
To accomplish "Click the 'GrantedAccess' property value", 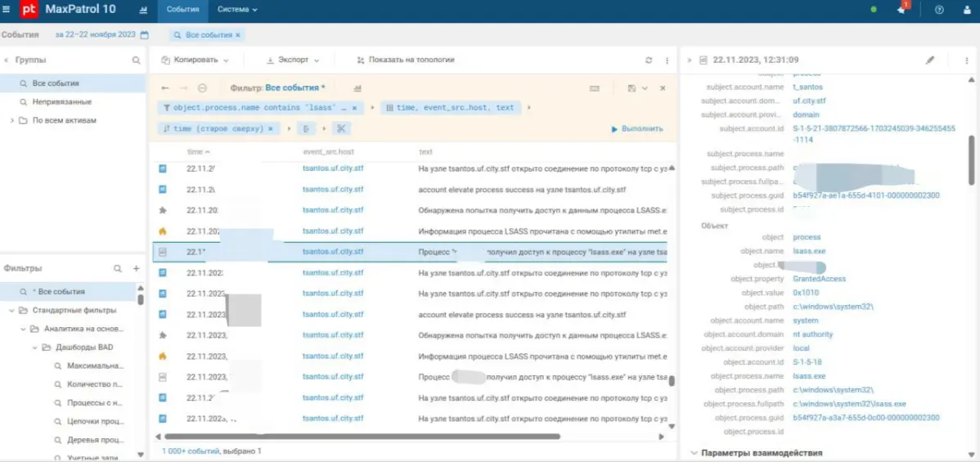I will pyautogui.click(x=820, y=279).
